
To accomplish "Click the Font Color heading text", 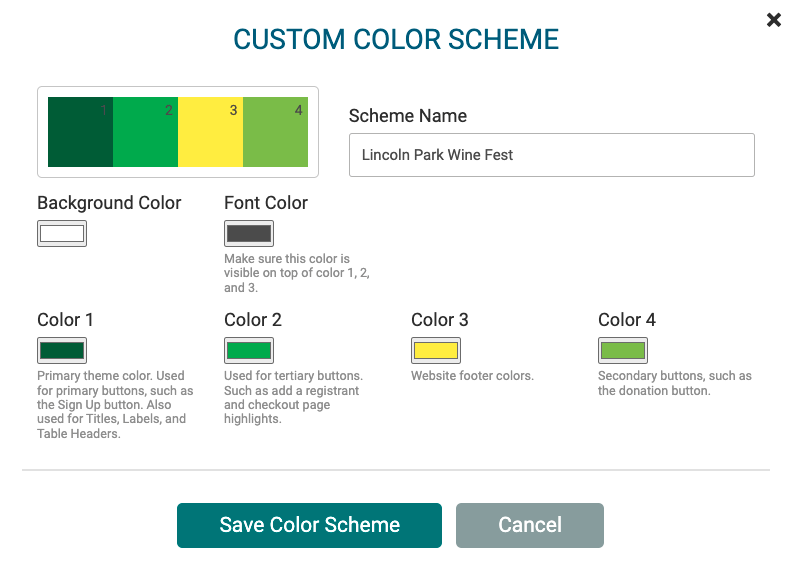I will pyautogui.click(x=265, y=203).
